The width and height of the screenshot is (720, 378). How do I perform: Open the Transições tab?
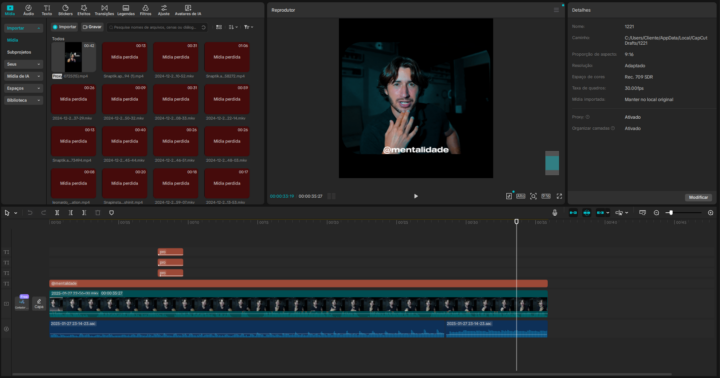point(104,10)
